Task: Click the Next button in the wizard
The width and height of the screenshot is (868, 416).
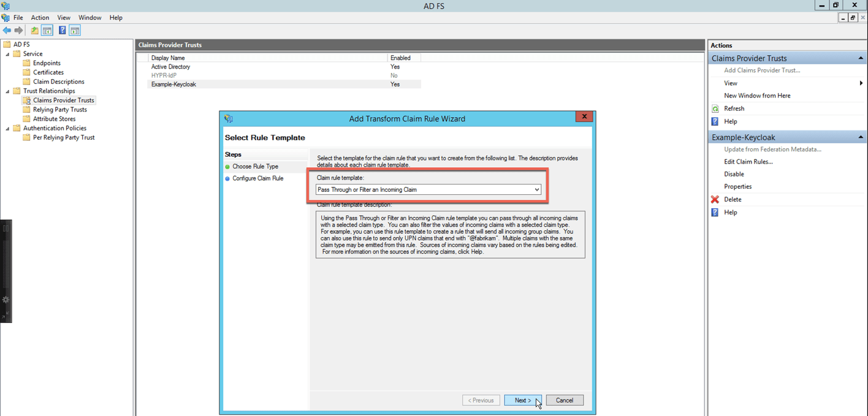Action: point(523,400)
